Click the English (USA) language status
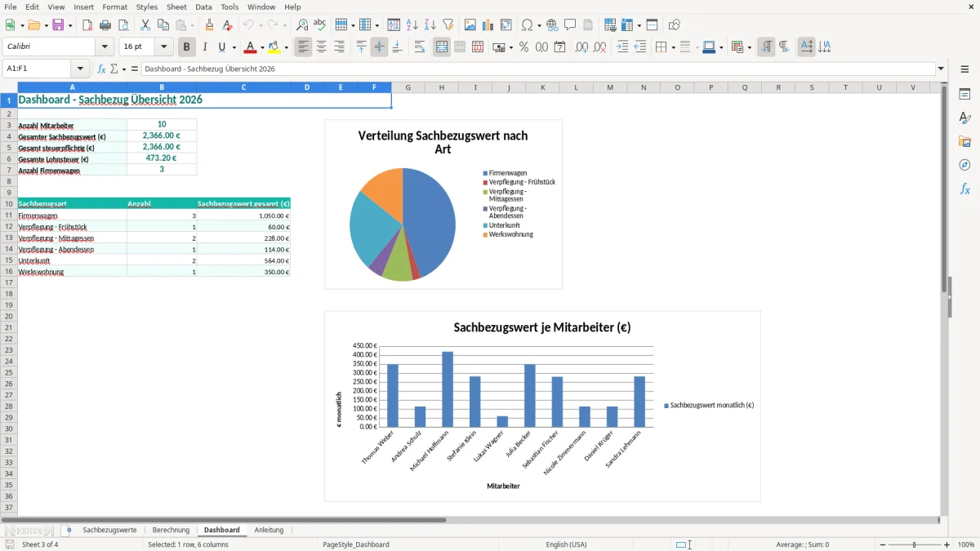The height and width of the screenshot is (551, 980). tap(566, 544)
